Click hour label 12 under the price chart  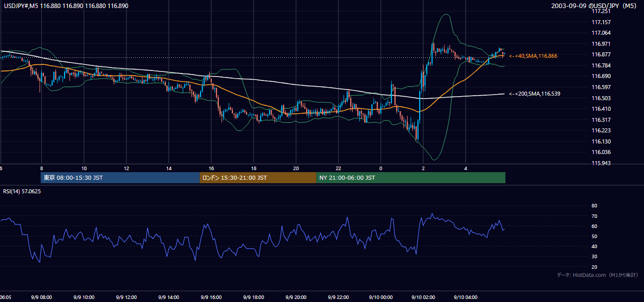coord(126,168)
